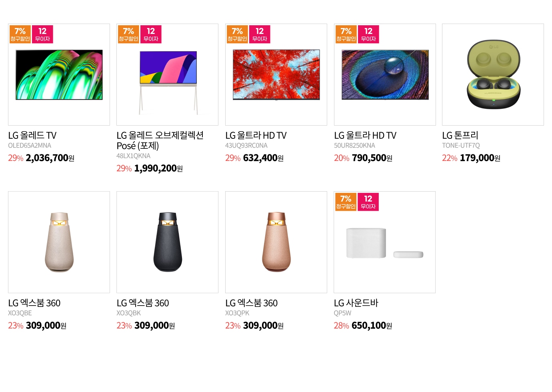The width and height of the screenshot is (552, 392).
Task: Open the Posé 48LX1QKNA TV product image
Action: coord(167,75)
